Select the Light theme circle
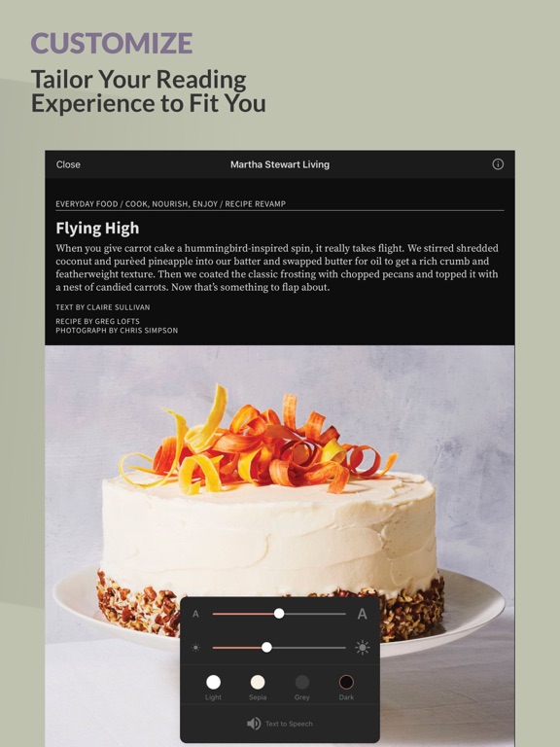Image resolution: width=560 pixels, height=747 pixels. [x=213, y=682]
